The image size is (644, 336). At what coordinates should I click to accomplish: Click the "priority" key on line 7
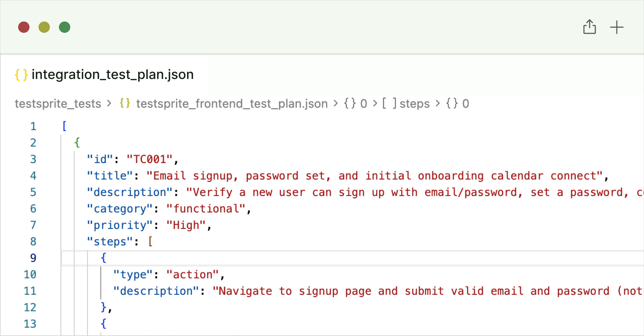click(x=119, y=225)
